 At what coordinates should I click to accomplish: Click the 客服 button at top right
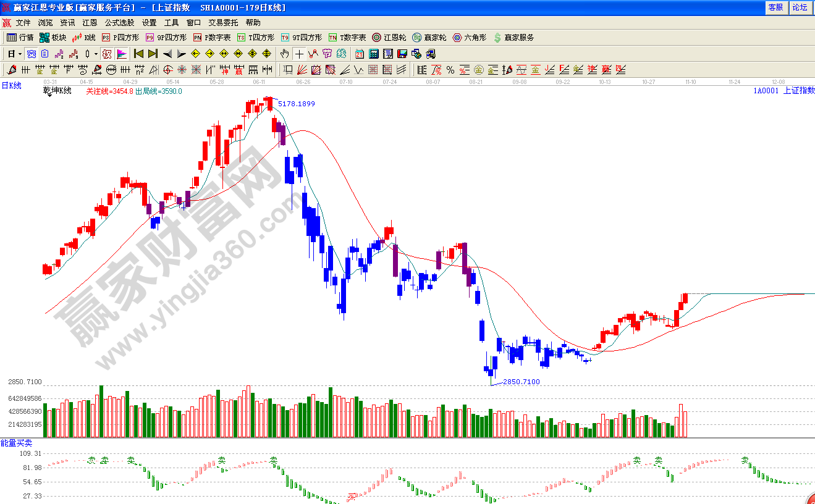(x=775, y=7)
